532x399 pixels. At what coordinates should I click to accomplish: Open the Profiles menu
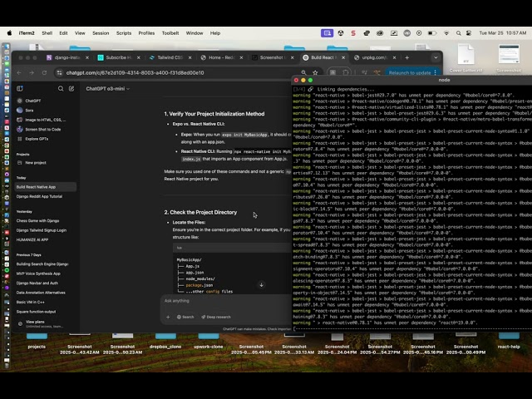coord(146,33)
